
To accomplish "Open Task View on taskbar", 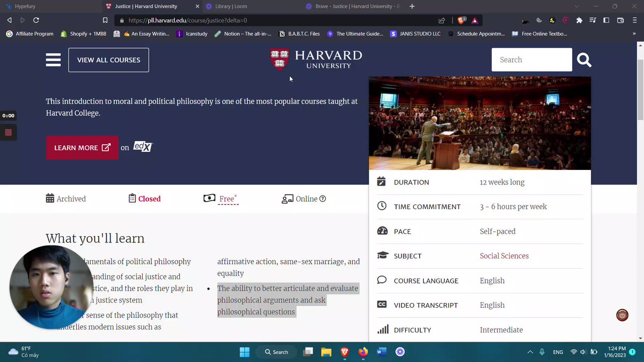I will [x=308, y=352].
